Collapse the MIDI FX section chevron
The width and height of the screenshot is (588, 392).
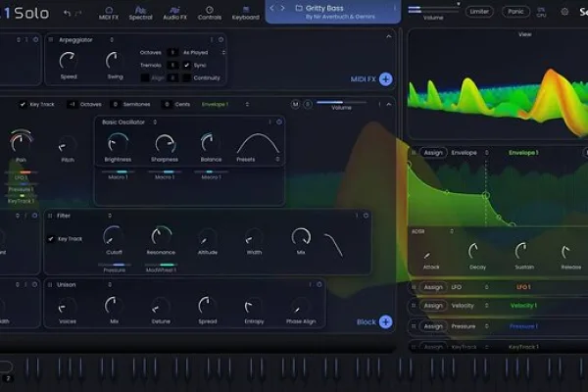[389, 37]
